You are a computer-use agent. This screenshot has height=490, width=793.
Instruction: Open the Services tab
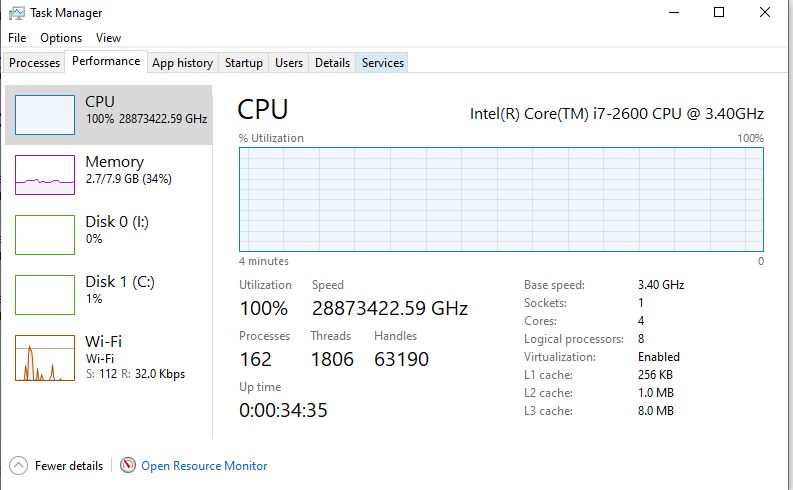(x=383, y=63)
